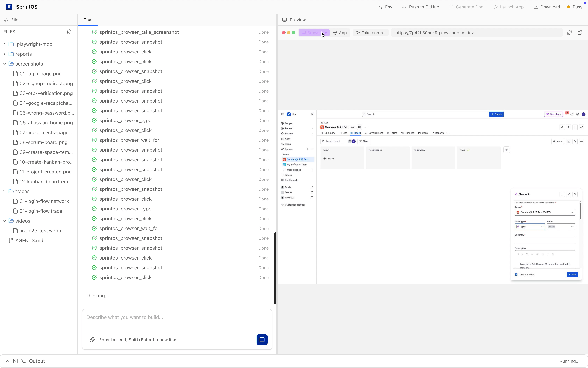Screen dimensions: 588x368
Task: Open Jira help question mark icon
Action: [572, 114]
